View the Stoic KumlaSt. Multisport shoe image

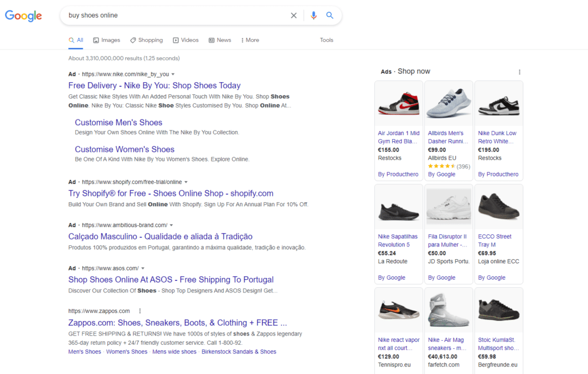[499, 311]
